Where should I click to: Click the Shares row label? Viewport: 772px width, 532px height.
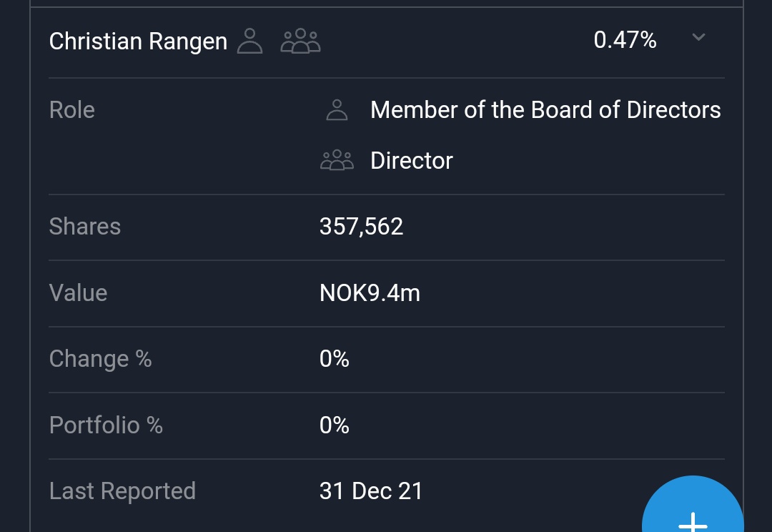tap(85, 227)
